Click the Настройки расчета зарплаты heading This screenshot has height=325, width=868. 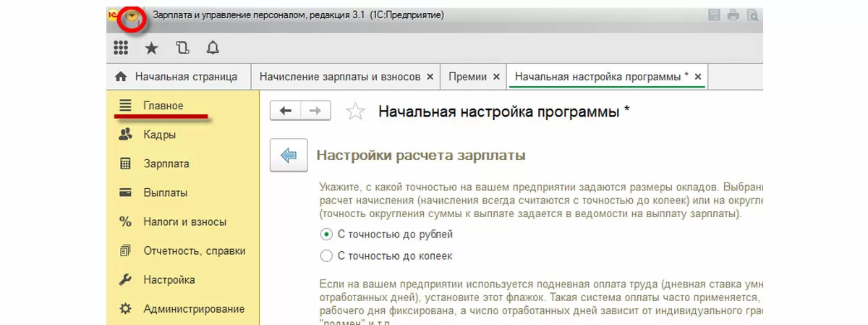click(x=421, y=155)
